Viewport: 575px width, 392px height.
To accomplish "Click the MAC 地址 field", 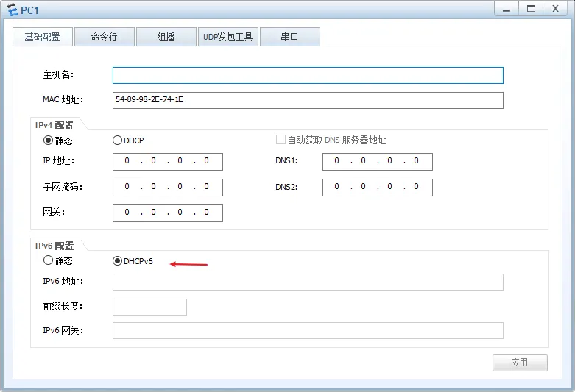I will click(x=308, y=100).
